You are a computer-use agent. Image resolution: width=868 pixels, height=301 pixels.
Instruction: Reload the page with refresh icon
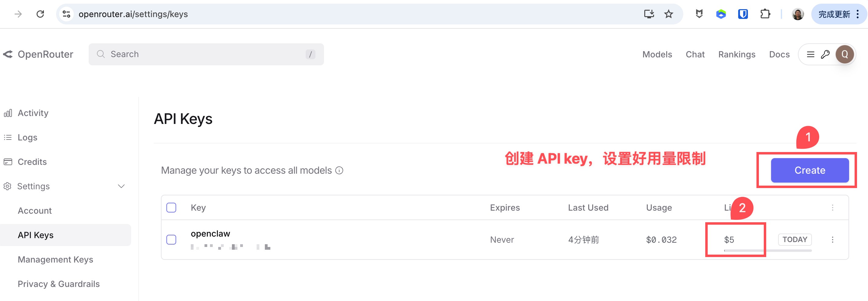41,14
